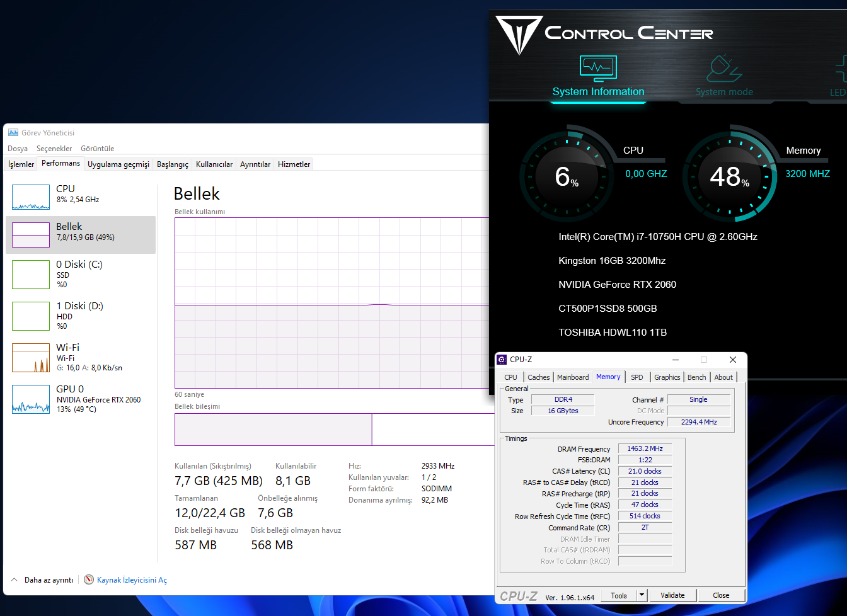Click the Tools button in CPU-Z

click(619, 595)
